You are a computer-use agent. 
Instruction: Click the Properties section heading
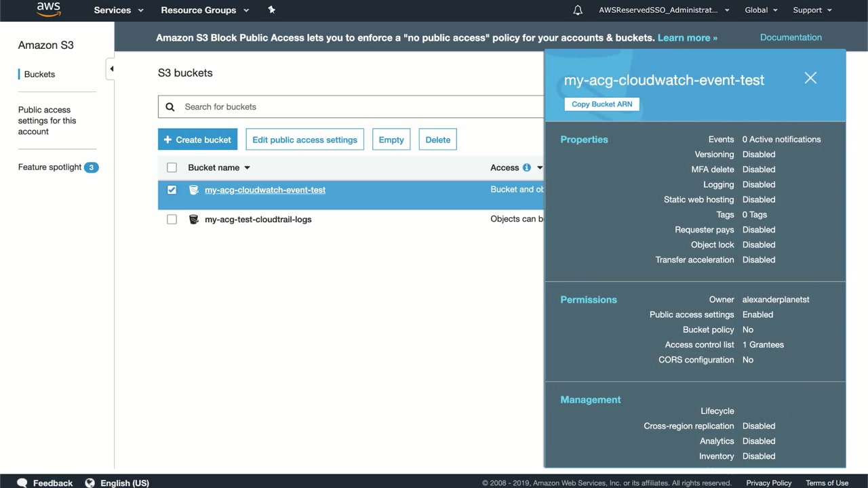pyautogui.click(x=584, y=140)
